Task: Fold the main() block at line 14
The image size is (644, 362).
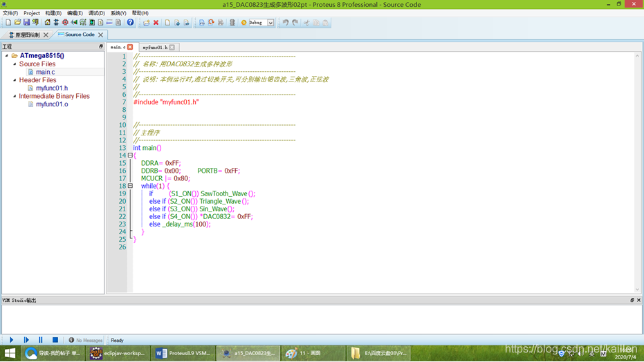Action: (x=130, y=155)
